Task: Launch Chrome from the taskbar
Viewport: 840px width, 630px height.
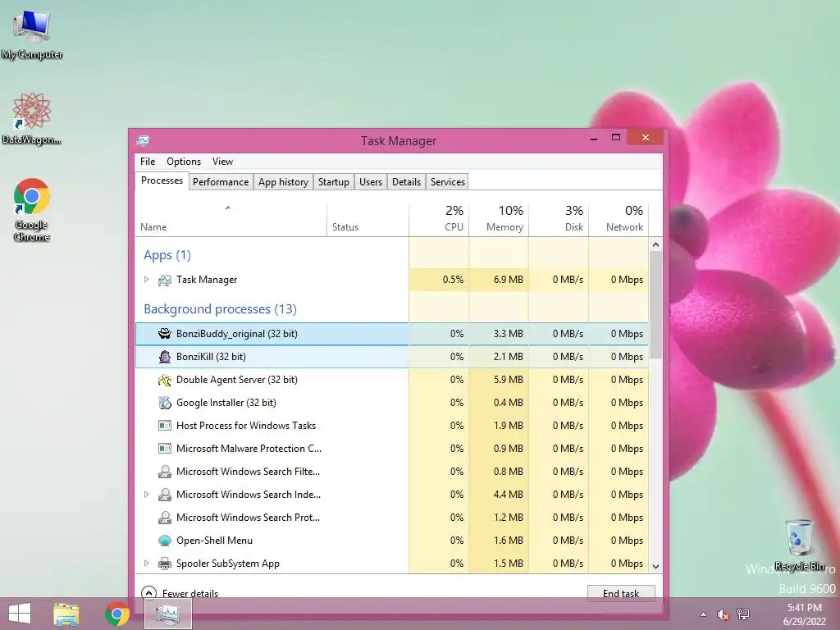Action: [117, 614]
